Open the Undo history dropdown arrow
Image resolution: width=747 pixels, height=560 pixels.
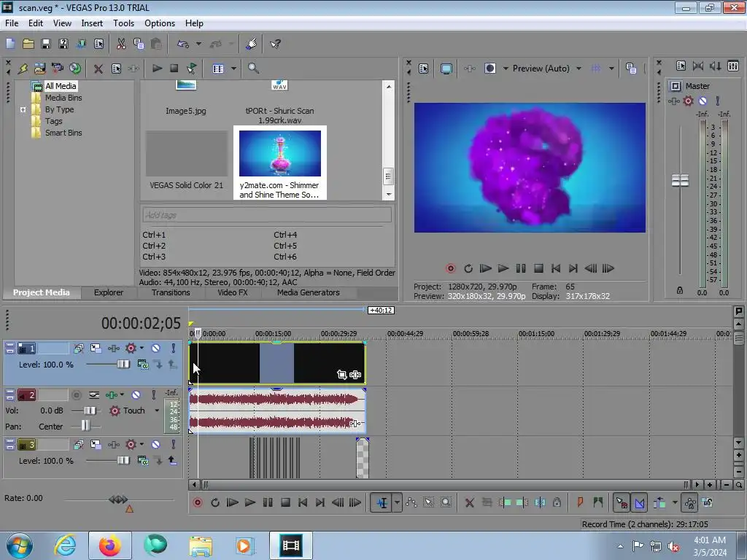pyautogui.click(x=198, y=44)
